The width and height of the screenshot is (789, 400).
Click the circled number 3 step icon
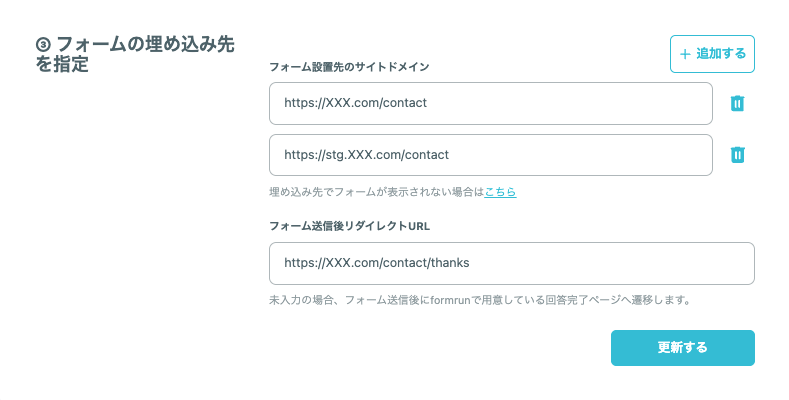[x=43, y=45]
